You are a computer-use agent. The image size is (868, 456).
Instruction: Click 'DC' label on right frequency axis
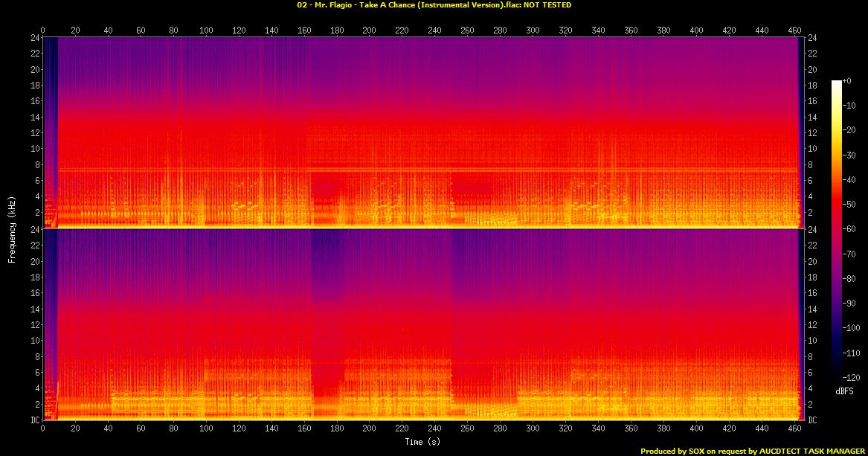[x=811, y=420]
